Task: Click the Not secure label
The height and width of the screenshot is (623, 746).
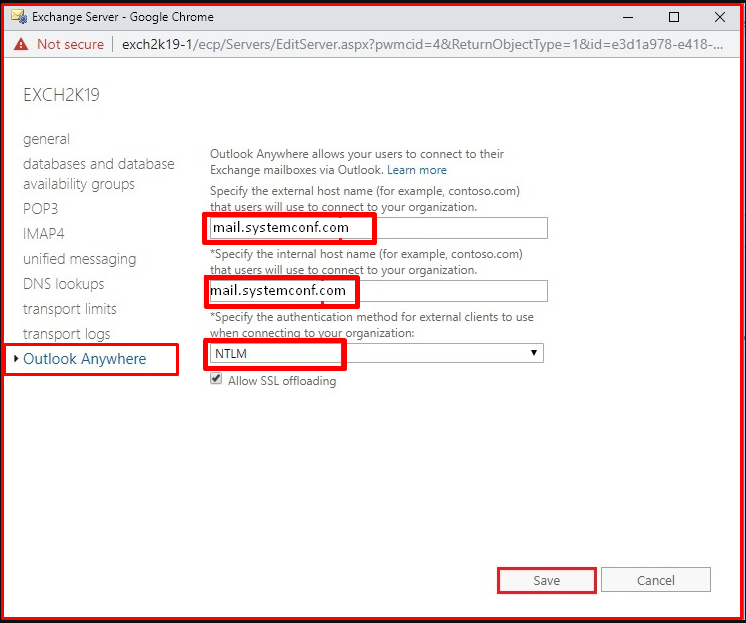Action: point(70,44)
